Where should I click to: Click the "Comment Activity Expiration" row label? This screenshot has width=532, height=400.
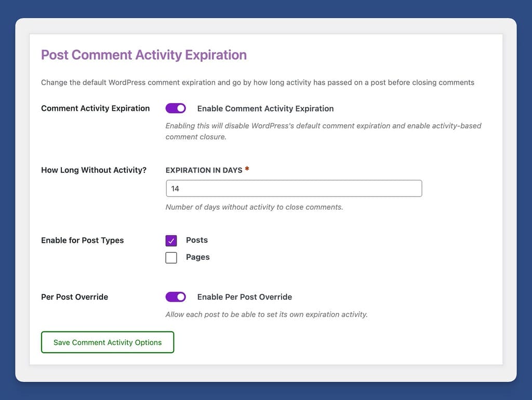point(96,109)
